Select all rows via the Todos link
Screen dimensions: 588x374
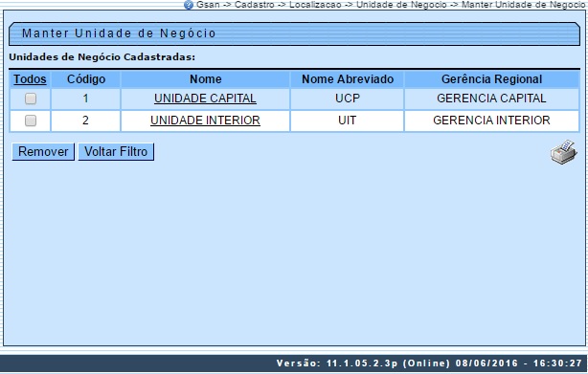30,79
